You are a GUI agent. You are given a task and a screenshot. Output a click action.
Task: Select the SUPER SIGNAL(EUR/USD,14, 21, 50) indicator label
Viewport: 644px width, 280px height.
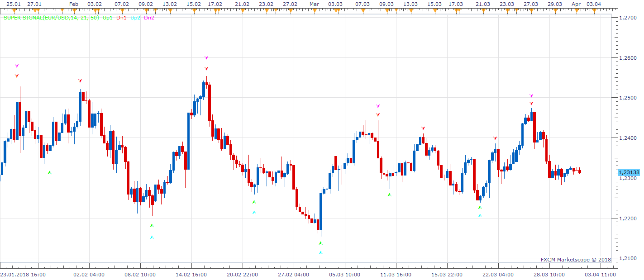51,18
